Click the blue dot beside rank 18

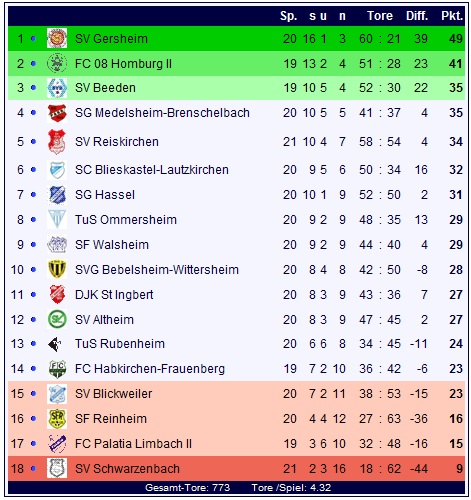(33, 468)
